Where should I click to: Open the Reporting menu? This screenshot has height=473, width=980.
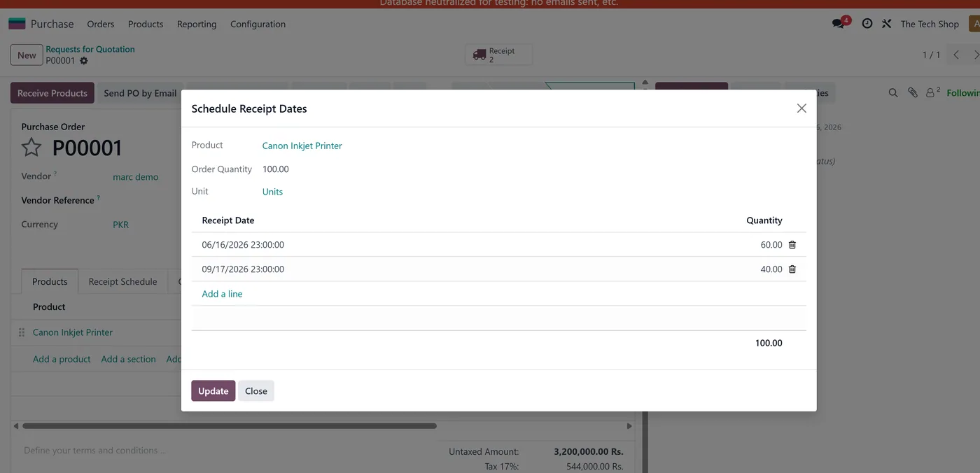(197, 24)
